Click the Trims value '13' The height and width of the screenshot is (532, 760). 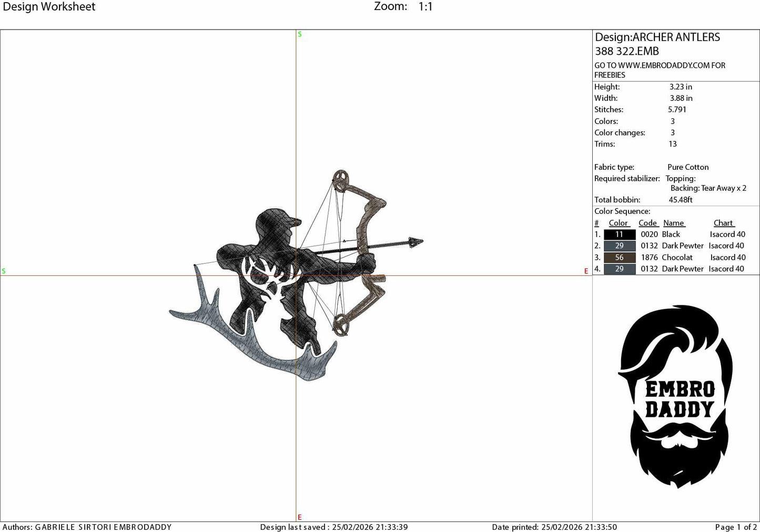[673, 144]
